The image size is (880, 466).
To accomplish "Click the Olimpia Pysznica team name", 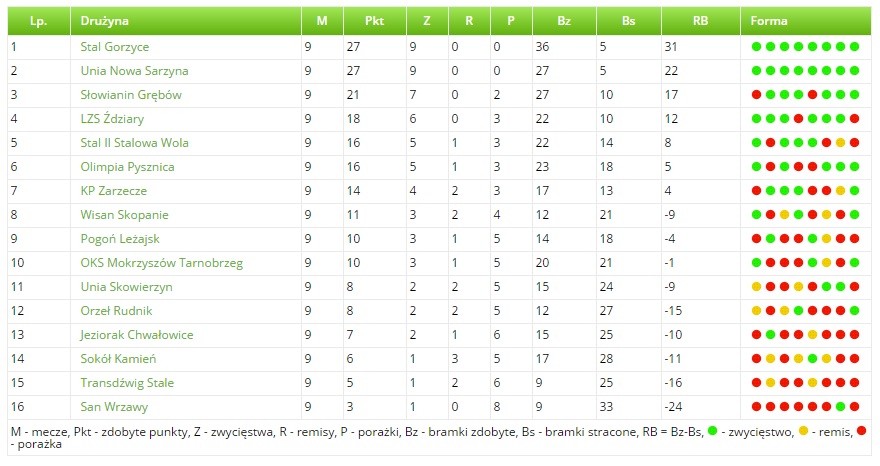I will click(127, 167).
